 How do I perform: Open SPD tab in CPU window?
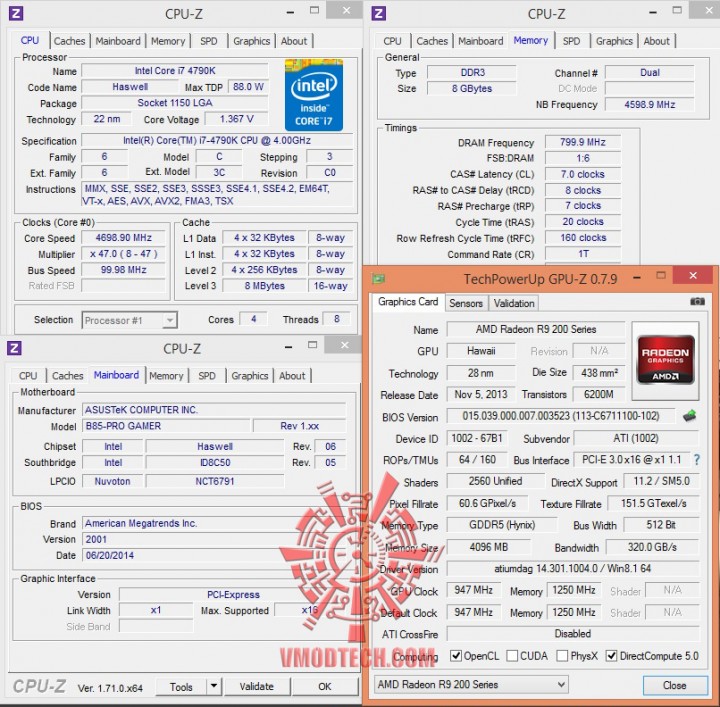[208, 41]
